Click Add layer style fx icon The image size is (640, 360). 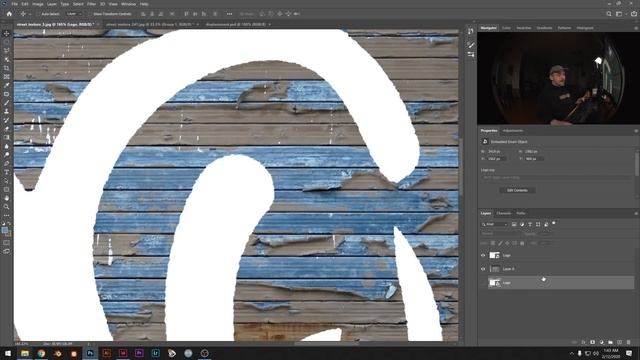(x=584, y=342)
